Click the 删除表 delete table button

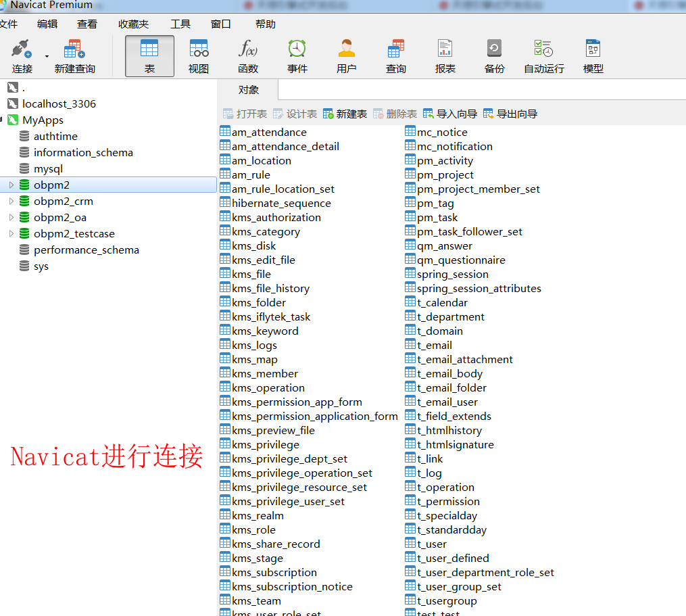coord(395,114)
